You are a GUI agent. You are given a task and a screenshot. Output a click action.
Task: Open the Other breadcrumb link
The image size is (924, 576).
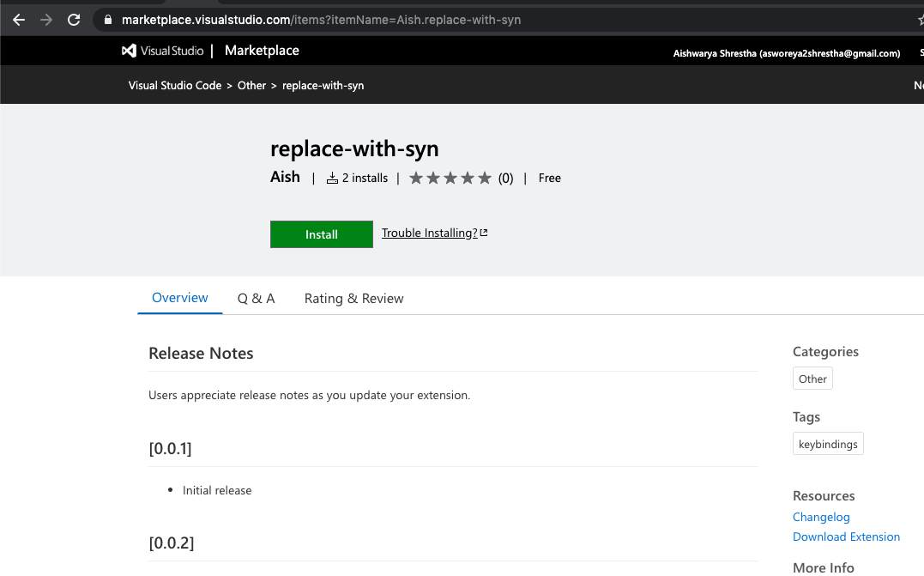click(x=251, y=86)
